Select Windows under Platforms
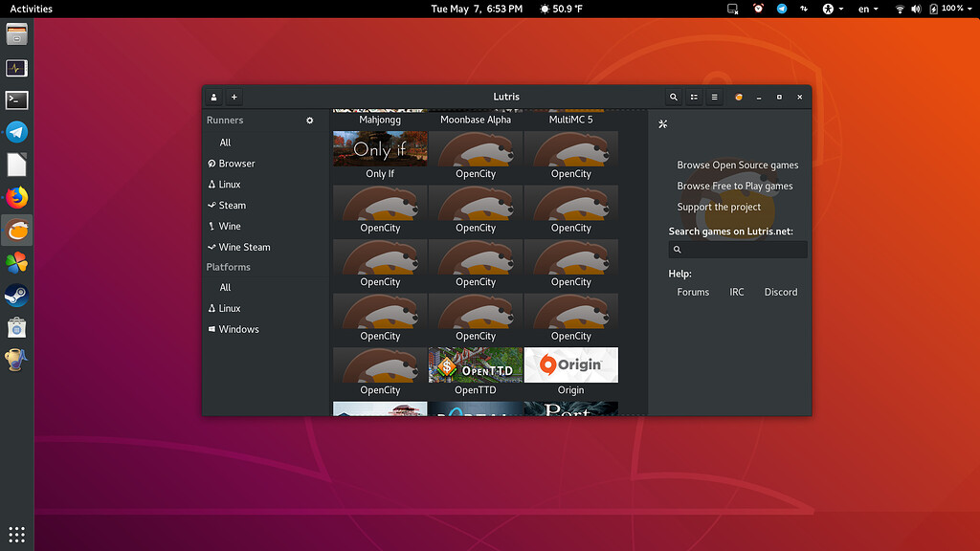Image resolution: width=980 pixels, height=551 pixels. click(x=238, y=329)
